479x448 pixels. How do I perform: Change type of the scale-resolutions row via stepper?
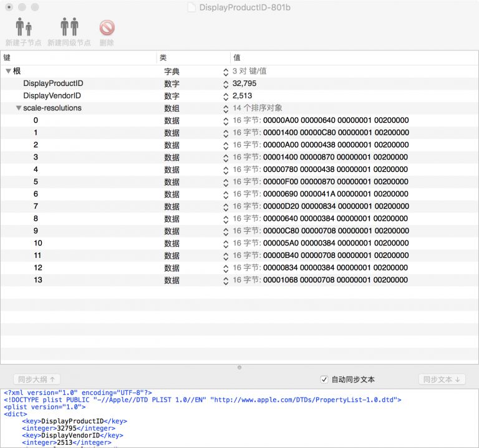pyautogui.click(x=226, y=108)
